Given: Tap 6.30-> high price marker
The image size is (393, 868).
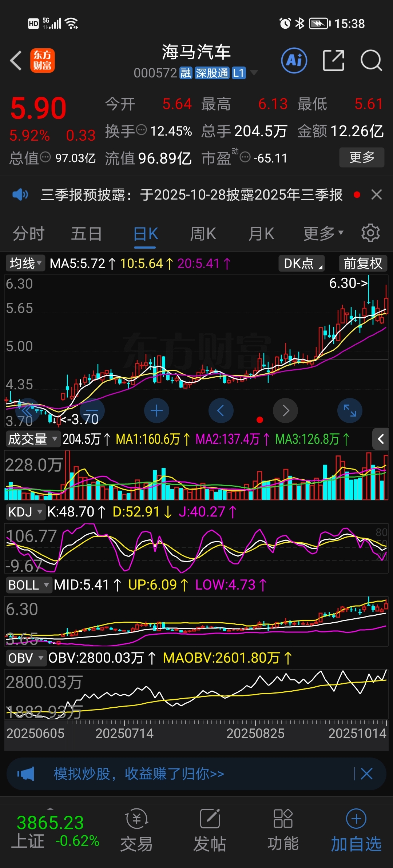Looking at the screenshot, I should (349, 283).
